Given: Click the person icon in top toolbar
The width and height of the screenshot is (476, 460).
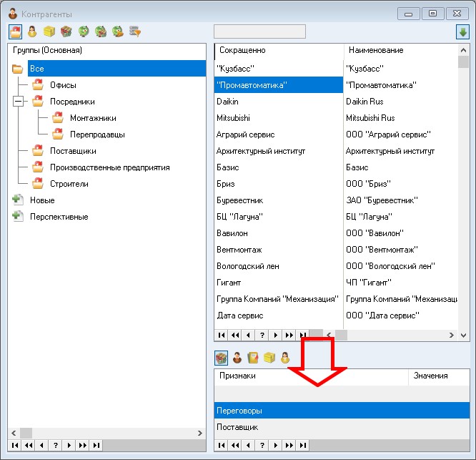Looking at the screenshot, I should tap(32, 31).
